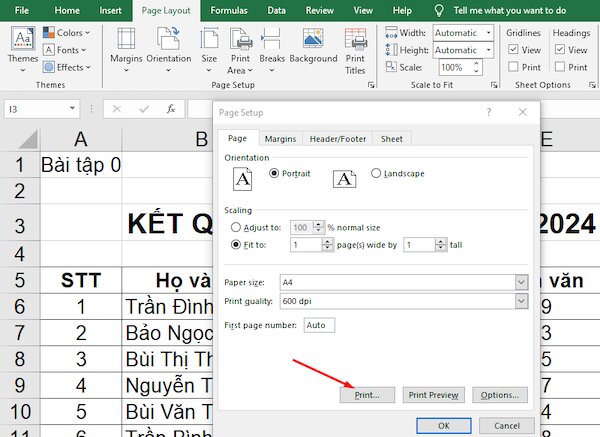The width and height of the screenshot is (600, 437).
Task: Toggle Gridlines Print checkbox
Action: pyautogui.click(x=513, y=67)
